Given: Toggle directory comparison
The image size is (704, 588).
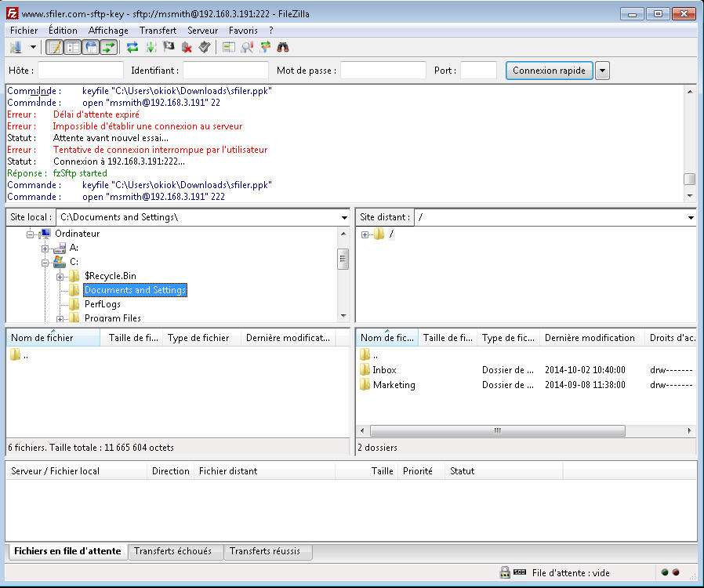Looking at the screenshot, I should (x=247, y=47).
